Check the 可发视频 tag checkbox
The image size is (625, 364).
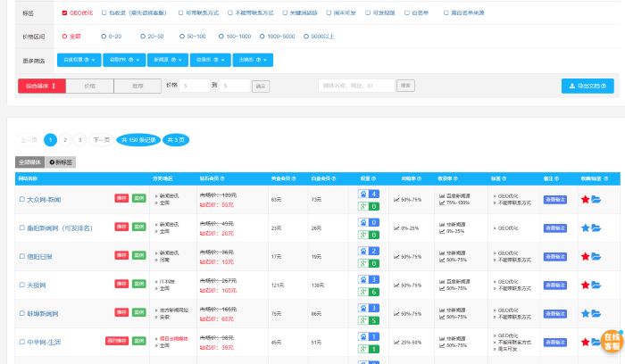point(368,12)
